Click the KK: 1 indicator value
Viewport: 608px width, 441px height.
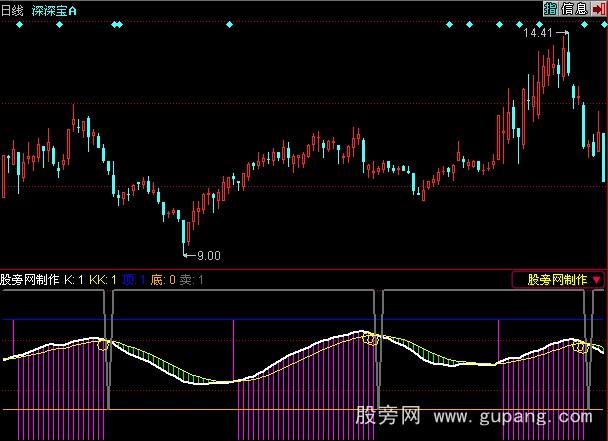click(104, 280)
